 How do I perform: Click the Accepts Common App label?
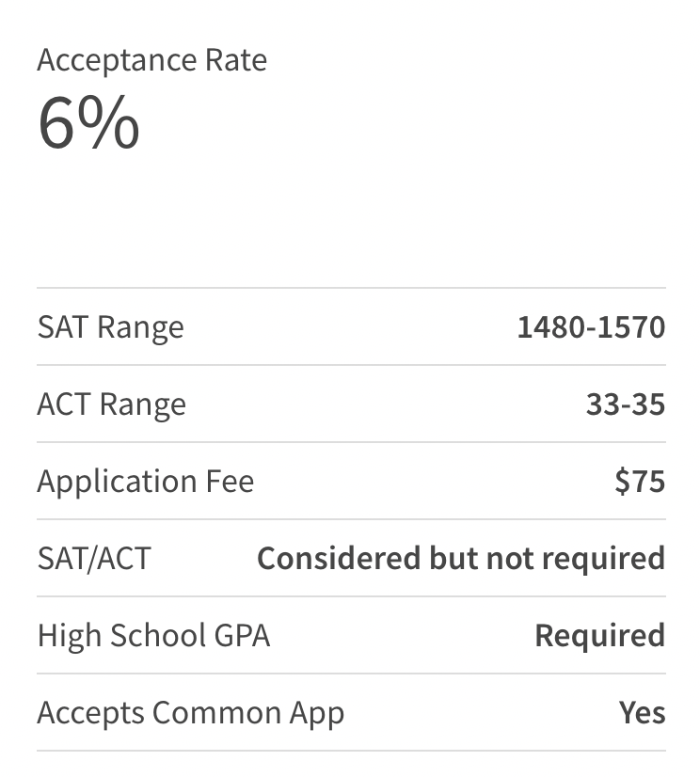click(190, 713)
